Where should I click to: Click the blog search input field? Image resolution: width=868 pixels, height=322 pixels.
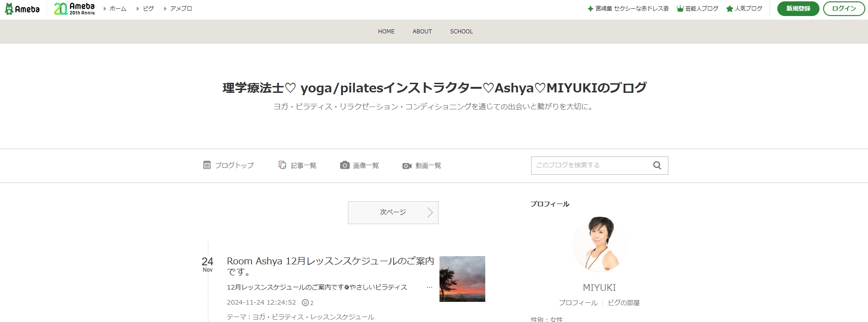click(x=591, y=166)
